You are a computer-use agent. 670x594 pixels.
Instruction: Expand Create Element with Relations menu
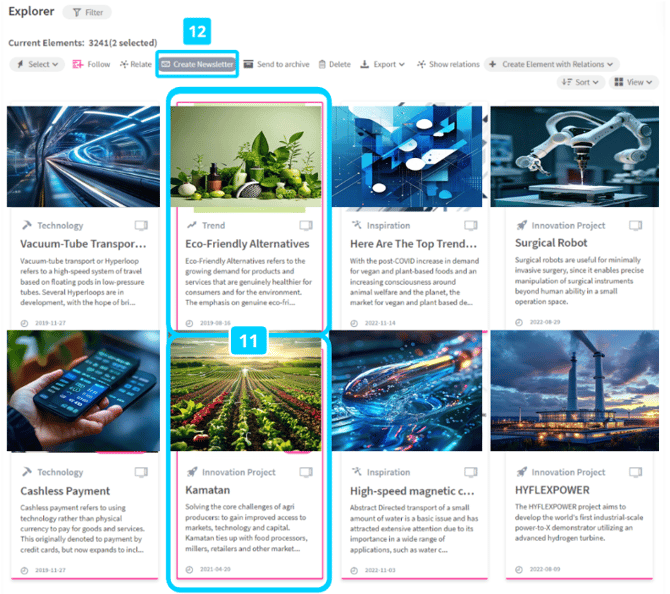pyautogui.click(x=552, y=64)
